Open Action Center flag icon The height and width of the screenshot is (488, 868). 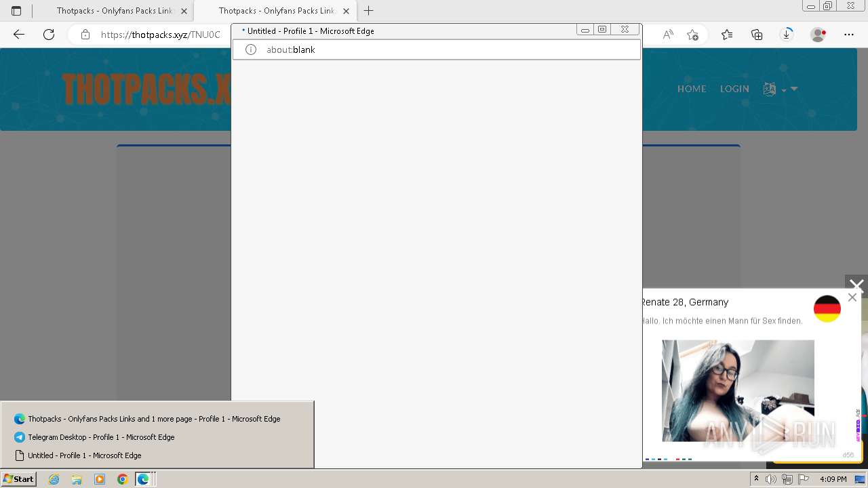[803, 479]
